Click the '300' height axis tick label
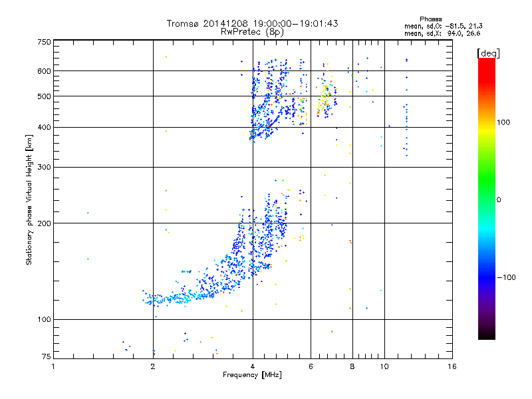The width and height of the screenshot is (532, 399). 44,168
